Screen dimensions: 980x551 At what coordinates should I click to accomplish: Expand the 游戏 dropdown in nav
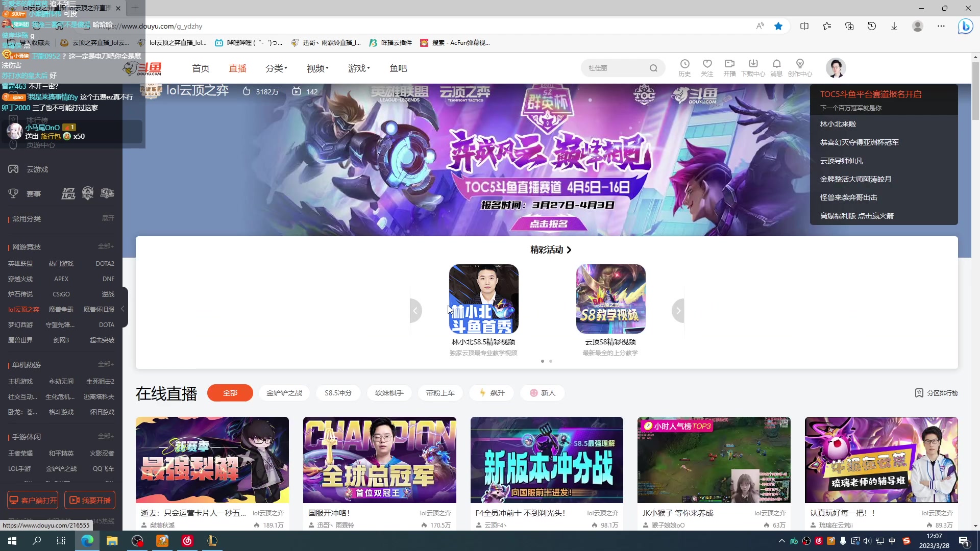(x=359, y=68)
